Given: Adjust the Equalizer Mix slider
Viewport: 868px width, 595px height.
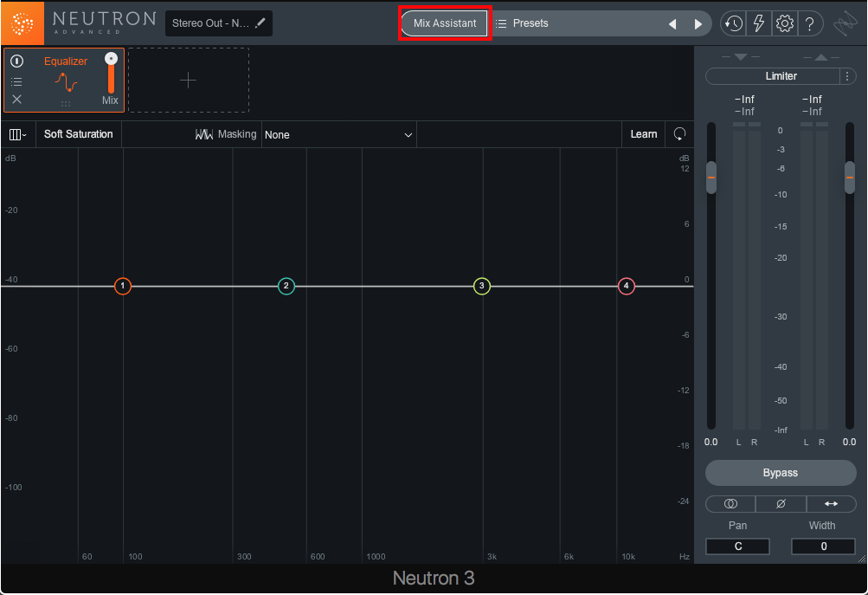Looking at the screenshot, I should [x=112, y=73].
